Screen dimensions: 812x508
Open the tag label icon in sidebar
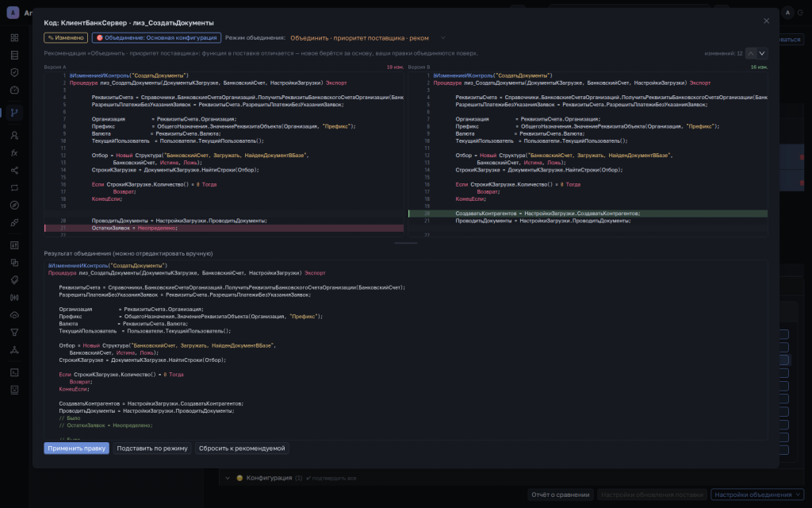[14, 280]
